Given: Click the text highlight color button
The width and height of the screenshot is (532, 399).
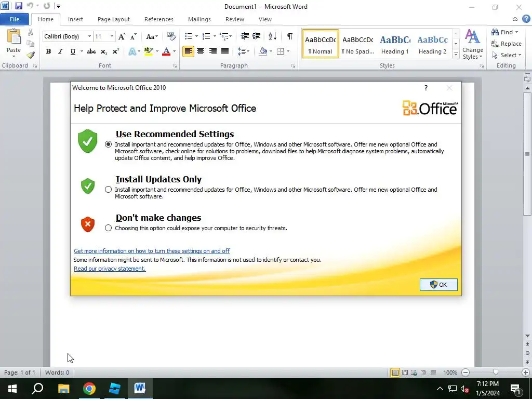Looking at the screenshot, I should (148, 51).
